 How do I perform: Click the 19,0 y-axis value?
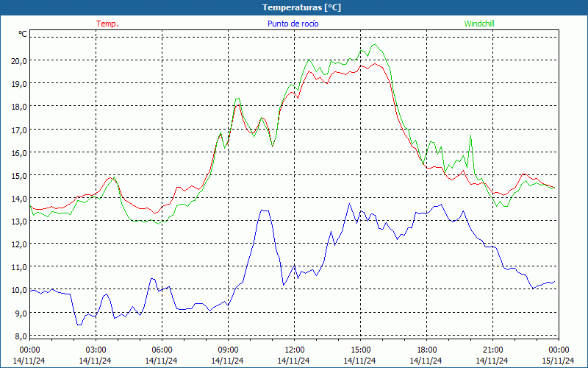pos(19,83)
